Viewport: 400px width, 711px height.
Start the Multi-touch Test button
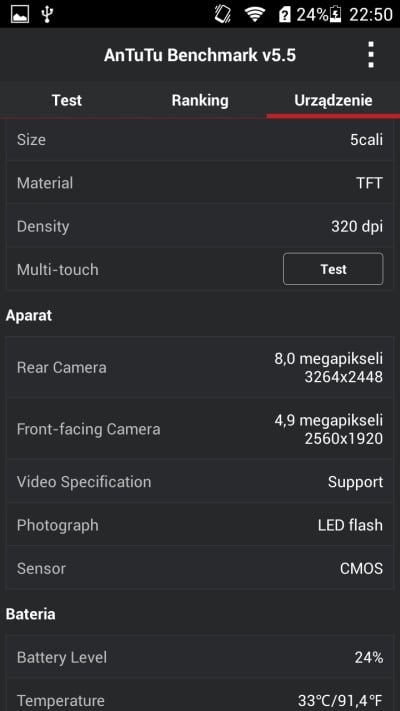pos(333,269)
